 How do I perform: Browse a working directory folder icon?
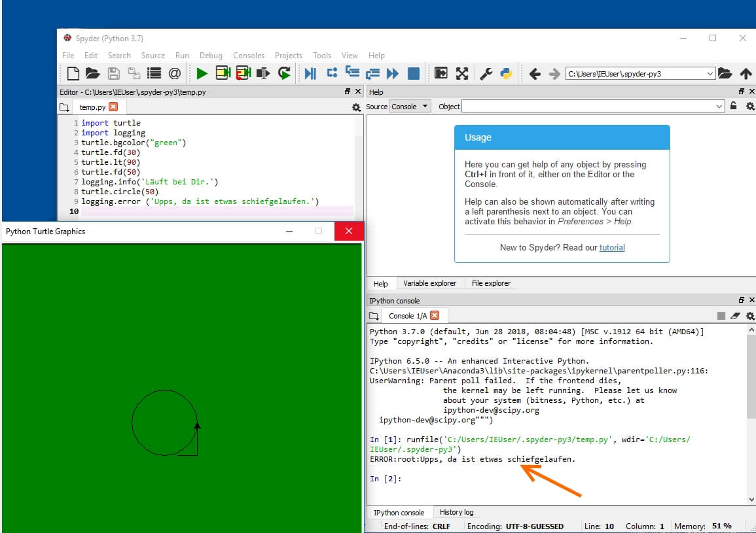point(725,73)
